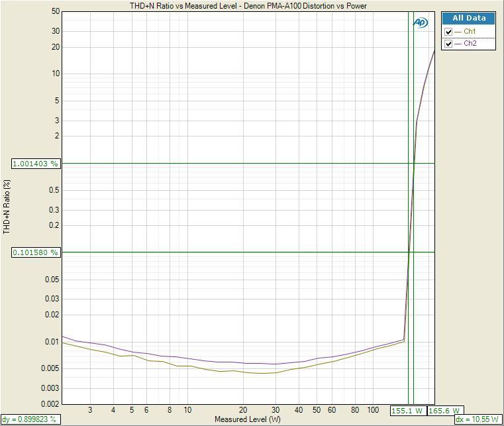
Task: Uncheck the Ch1 trace checkbox
Action: (449, 32)
